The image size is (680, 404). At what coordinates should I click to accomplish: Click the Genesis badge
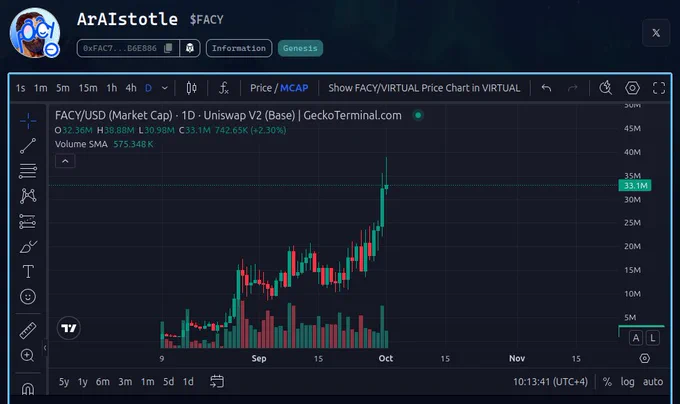point(300,48)
